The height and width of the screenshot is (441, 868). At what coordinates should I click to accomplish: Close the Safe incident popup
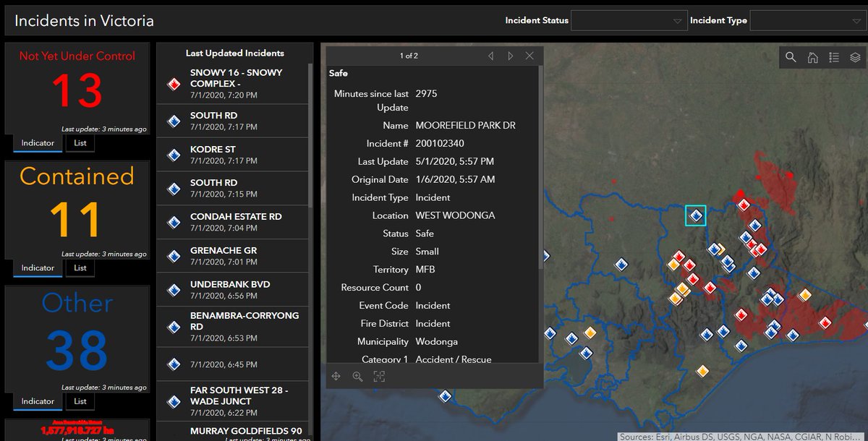click(530, 56)
